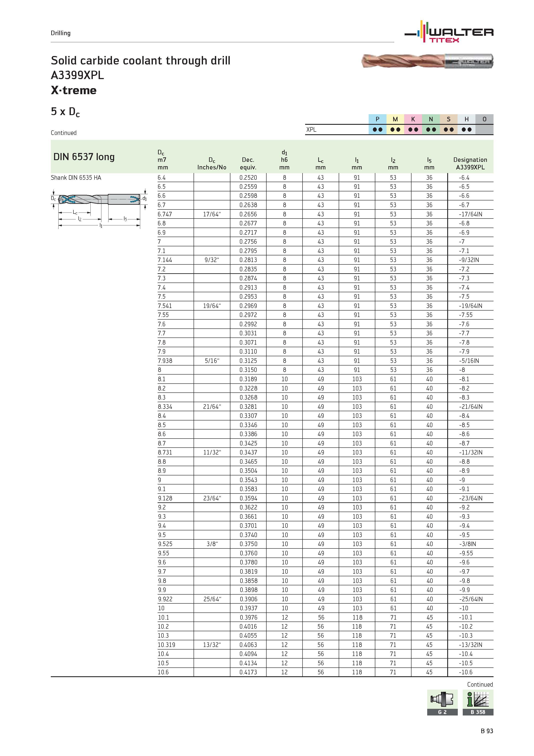Click the 'Designation A3399XPL' column header
Screen dimensions: 534x756
(470, 163)
